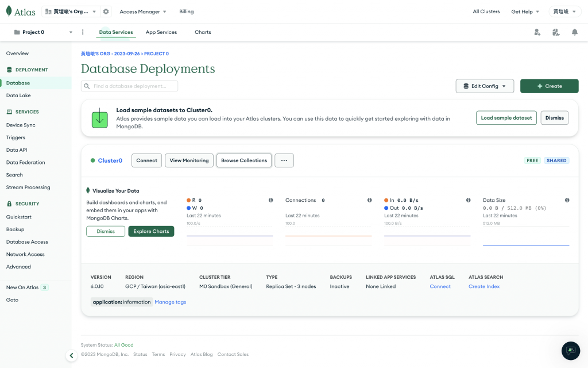Image resolution: width=588 pixels, height=368 pixels.
Task: Click the Deployment section database icon
Action: pyautogui.click(x=9, y=70)
